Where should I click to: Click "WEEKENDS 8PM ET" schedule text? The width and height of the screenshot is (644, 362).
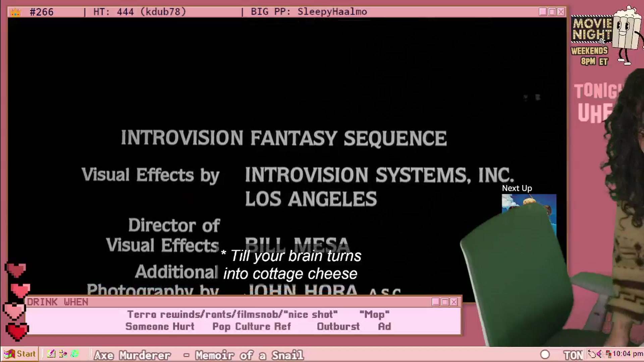point(590,56)
